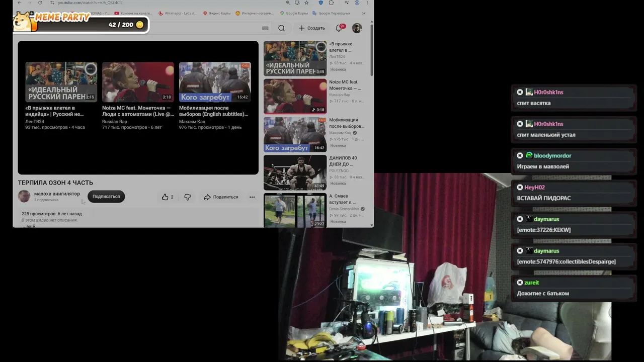Click username bloodymordor in chat
The width and height of the screenshot is (644, 362).
(x=552, y=156)
